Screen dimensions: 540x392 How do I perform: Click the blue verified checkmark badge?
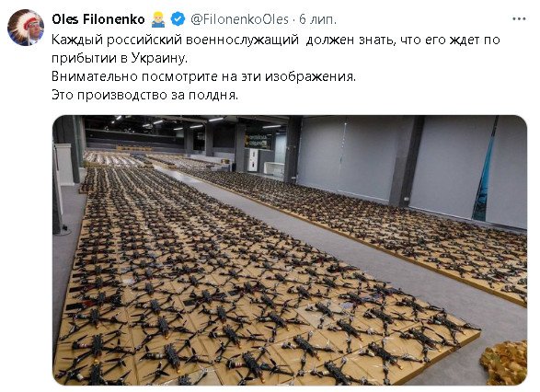point(178,19)
